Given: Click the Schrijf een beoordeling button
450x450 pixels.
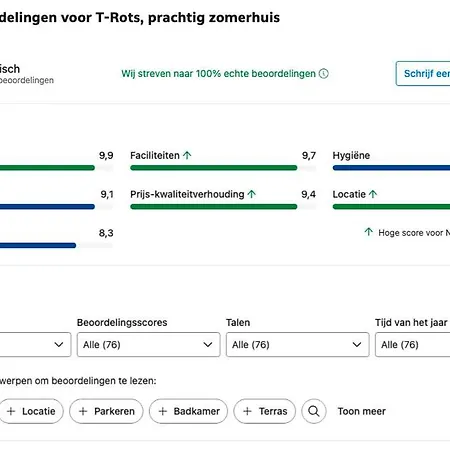Looking at the screenshot, I should (x=423, y=73).
